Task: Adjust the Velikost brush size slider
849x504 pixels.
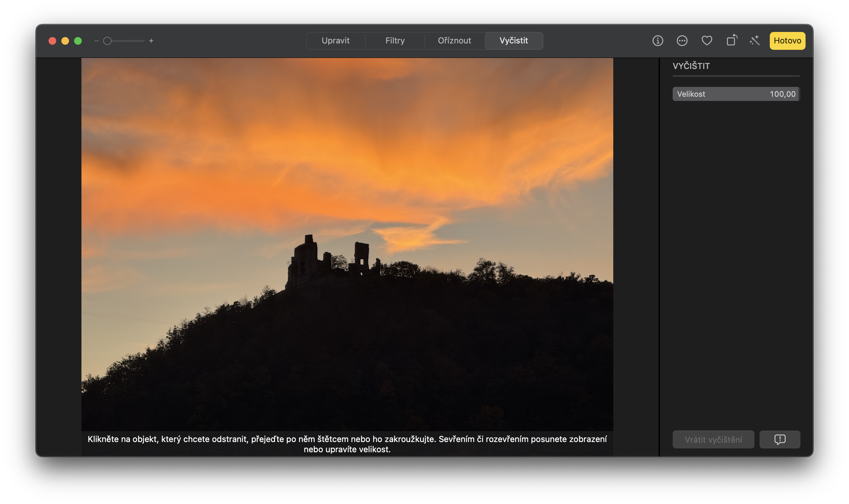Action: (736, 94)
